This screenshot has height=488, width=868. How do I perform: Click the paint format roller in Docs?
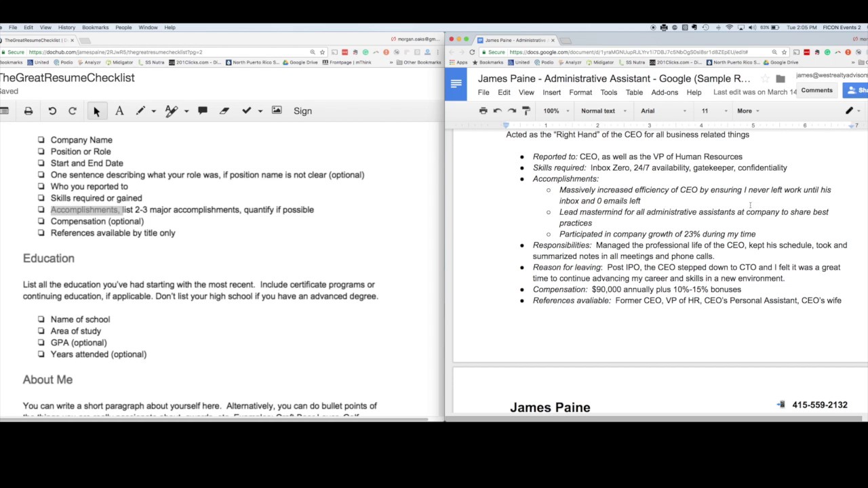pyautogui.click(x=526, y=111)
